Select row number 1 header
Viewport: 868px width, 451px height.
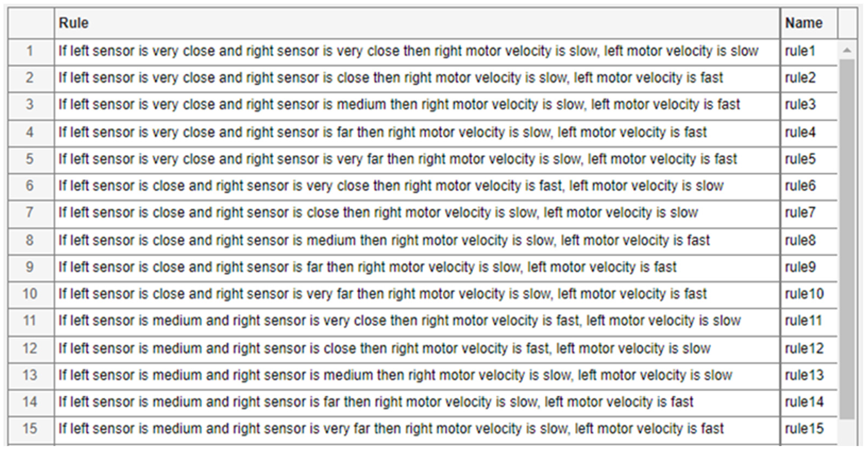coord(30,52)
